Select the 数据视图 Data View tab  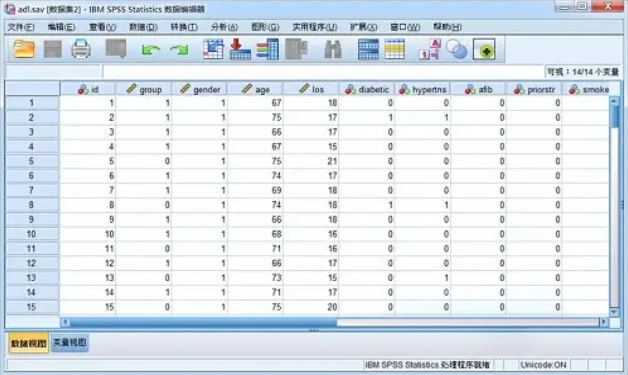(x=28, y=343)
